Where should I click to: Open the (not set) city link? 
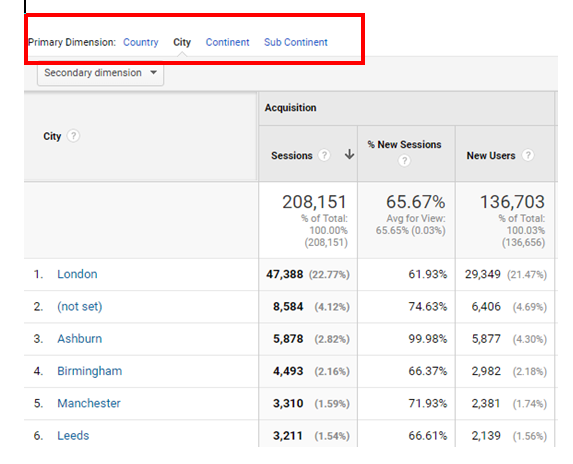(80, 306)
